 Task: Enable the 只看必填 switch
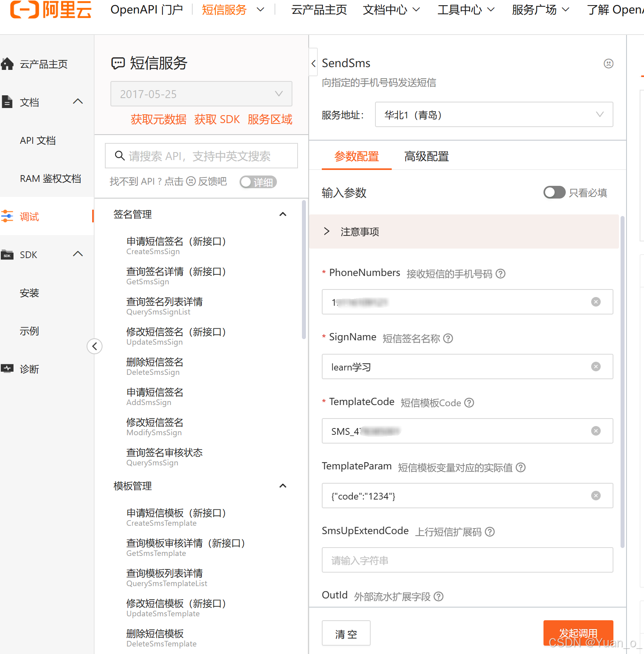[x=554, y=193]
